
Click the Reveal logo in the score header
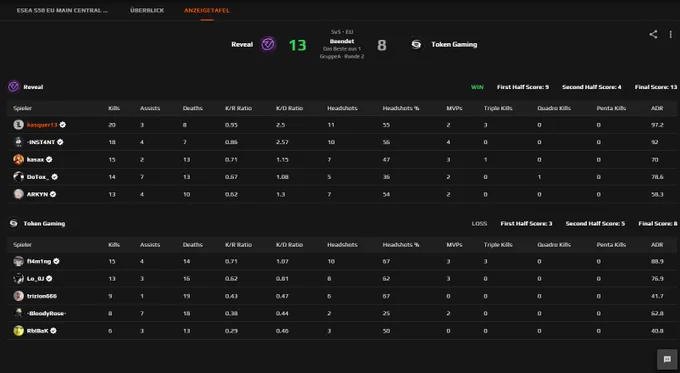(x=268, y=44)
